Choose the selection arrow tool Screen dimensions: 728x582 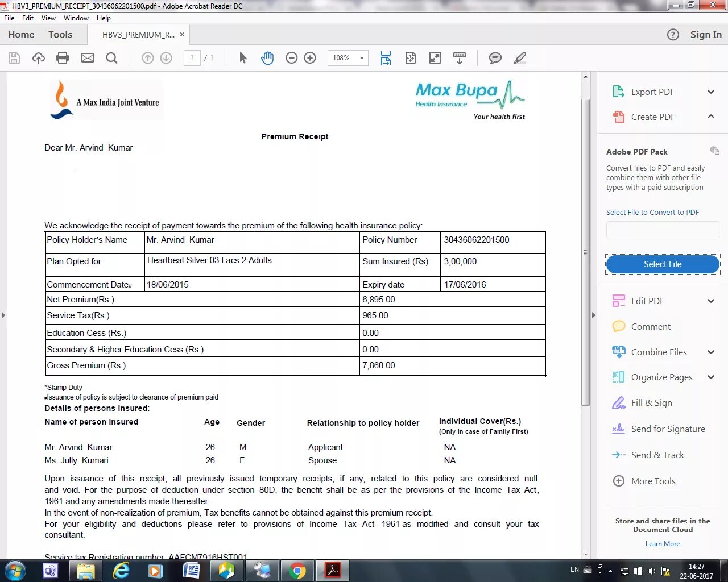[x=243, y=58]
